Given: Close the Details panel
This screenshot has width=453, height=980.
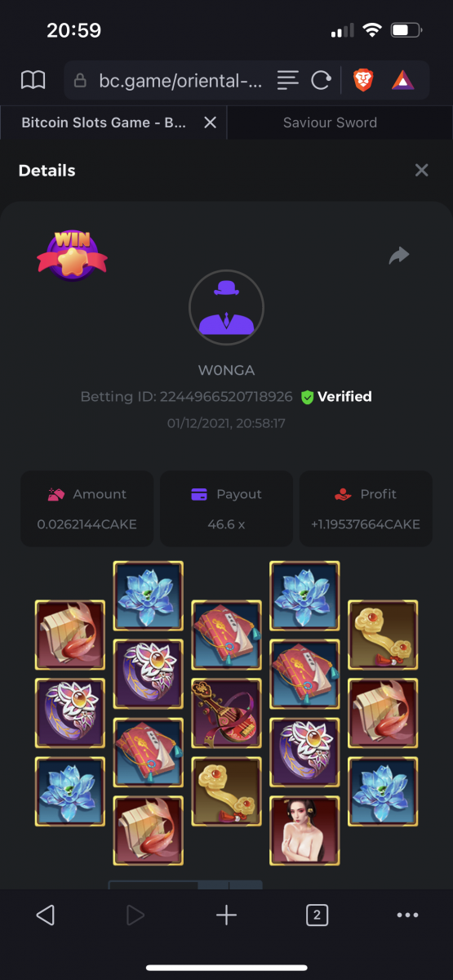Looking at the screenshot, I should pos(421,170).
